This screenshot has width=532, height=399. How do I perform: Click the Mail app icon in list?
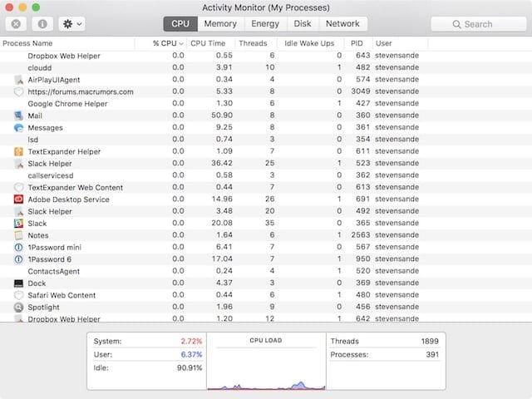(19, 116)
